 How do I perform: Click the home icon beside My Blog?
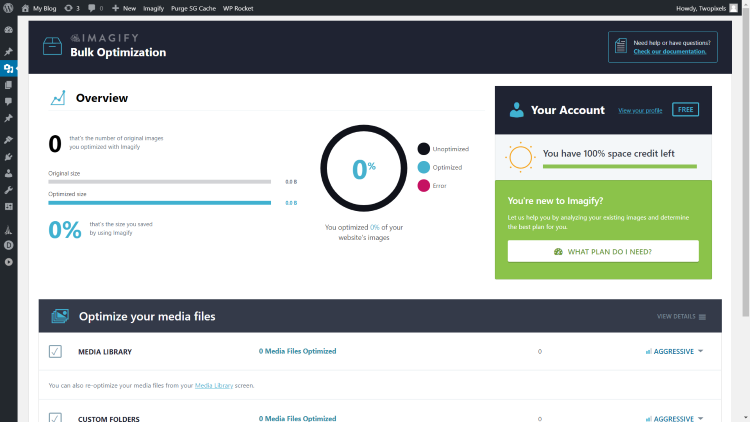[x=25, y=8]
